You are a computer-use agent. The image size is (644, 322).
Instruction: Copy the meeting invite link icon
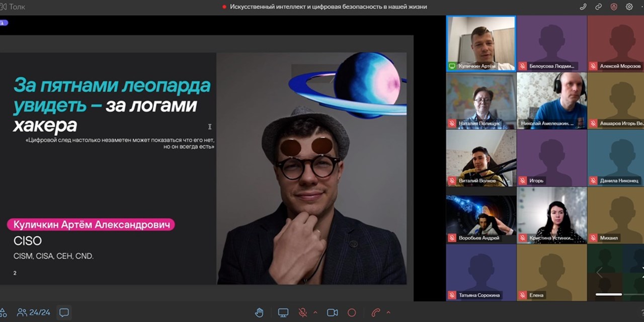click(598, 7)
